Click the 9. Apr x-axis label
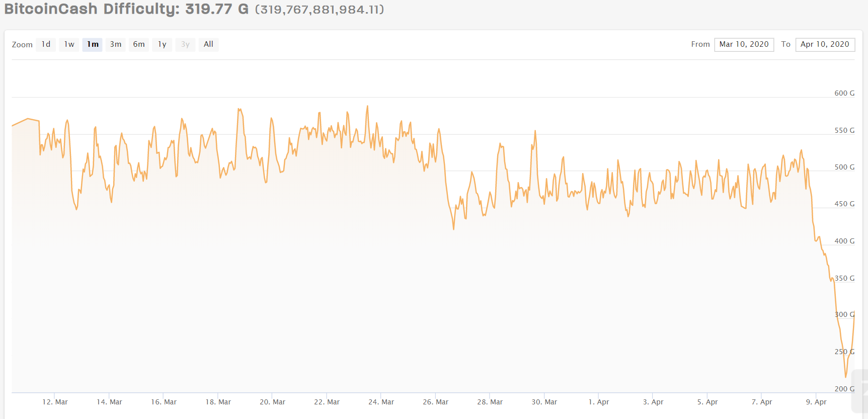868x419 pixels. click(816, 402)
